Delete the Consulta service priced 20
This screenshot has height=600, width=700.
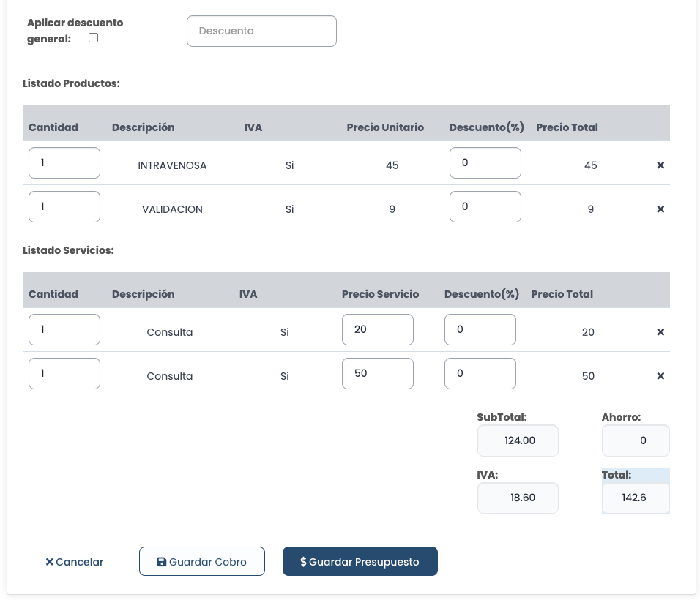coord(660,332)
